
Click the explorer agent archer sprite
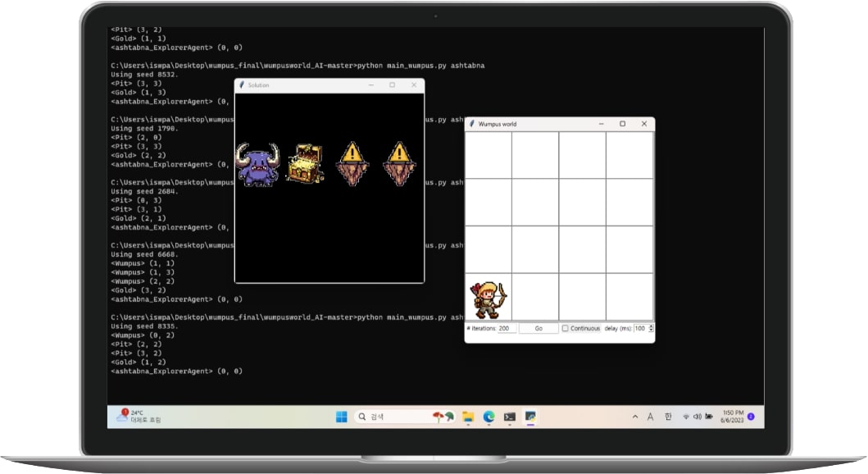coord(489,299)
